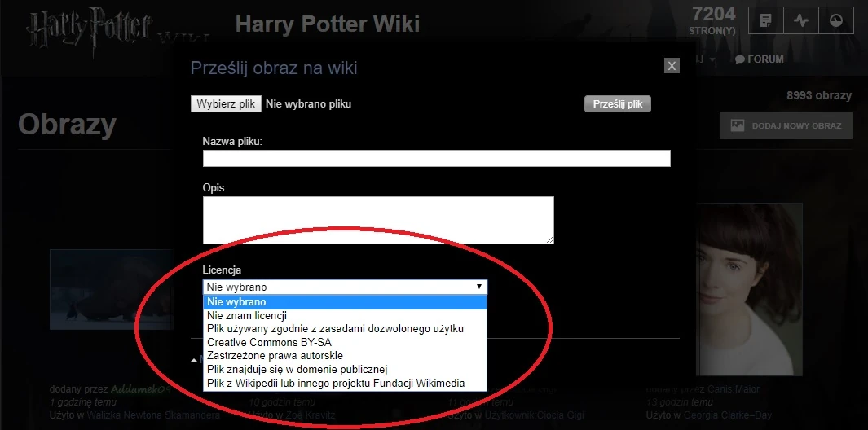Open the Zoë Kravitz article link

tap(310, 415)
